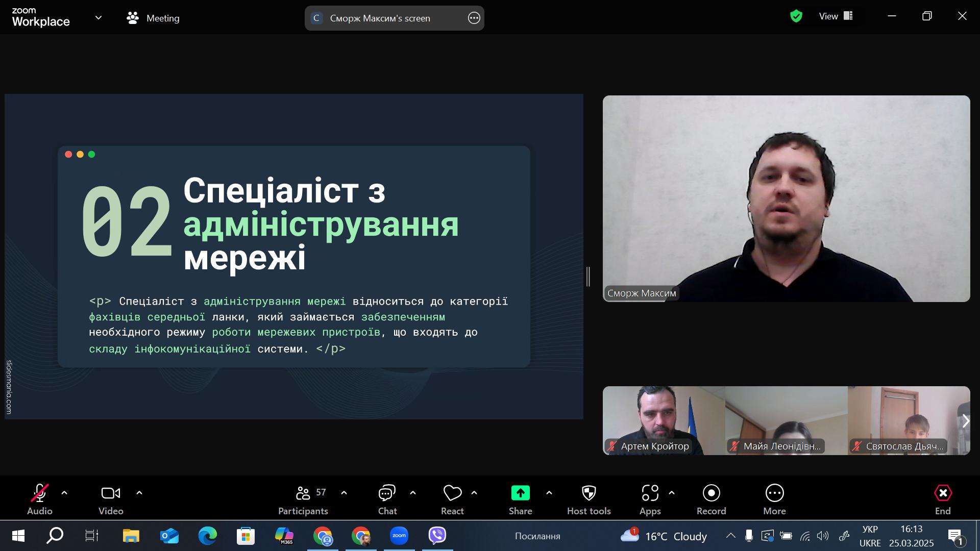Open shared screen options ellipsis button

click(474, 18)
